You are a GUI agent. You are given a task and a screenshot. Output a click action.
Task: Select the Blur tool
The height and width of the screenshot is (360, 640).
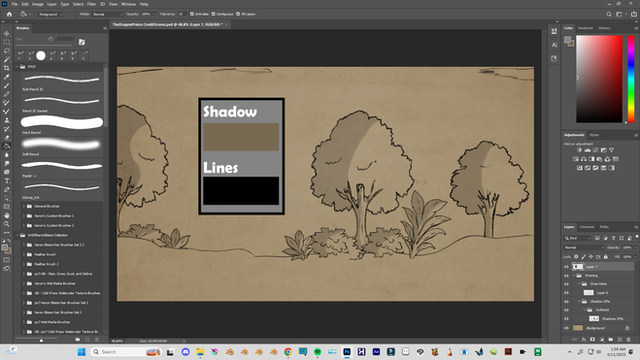click(7, 155)
